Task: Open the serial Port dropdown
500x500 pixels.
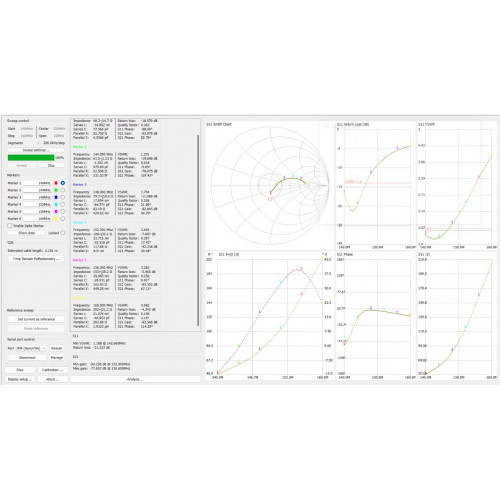Action: [31, 348]
